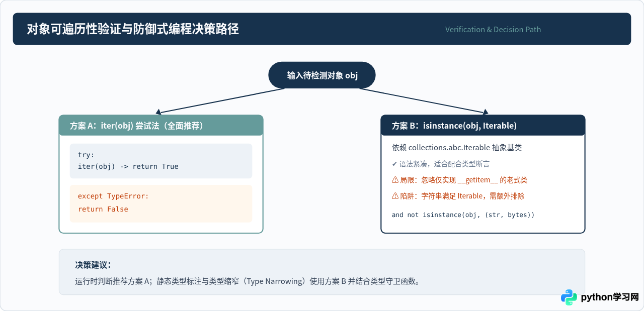644x311 pixels.
Task: Click the return False code line
Action: coord(103,209)
